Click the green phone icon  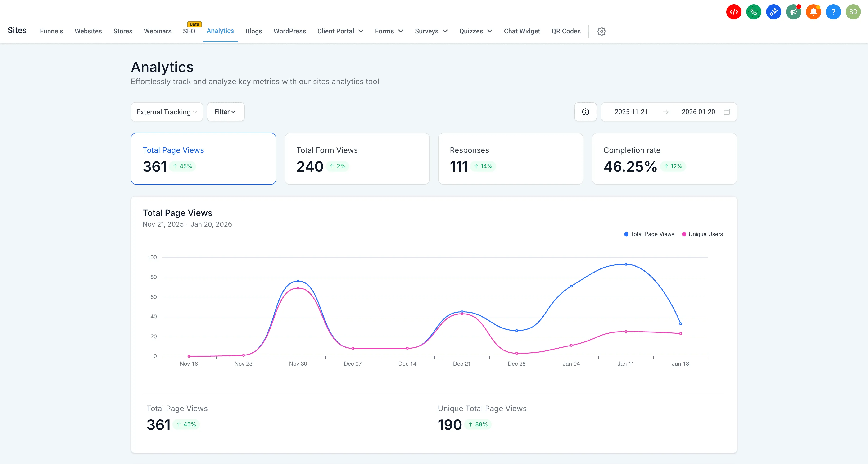[754, 12]
